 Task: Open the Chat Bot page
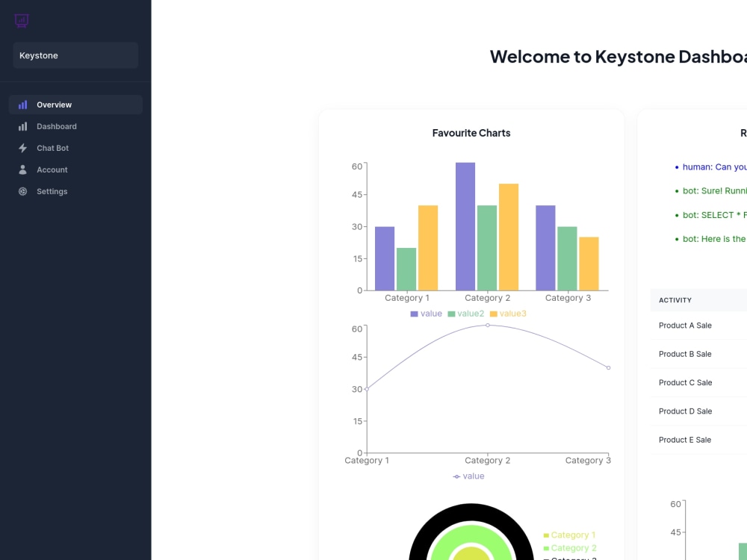click(75, 148)
